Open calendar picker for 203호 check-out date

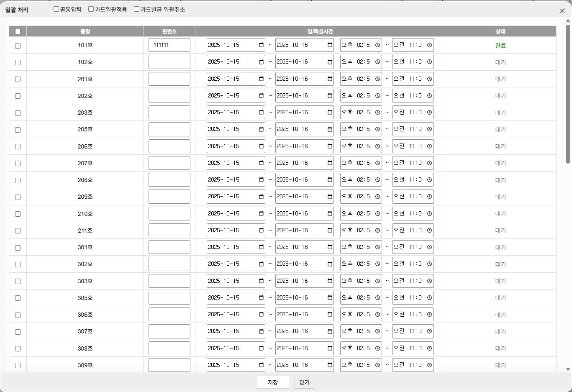pos(330,113)
